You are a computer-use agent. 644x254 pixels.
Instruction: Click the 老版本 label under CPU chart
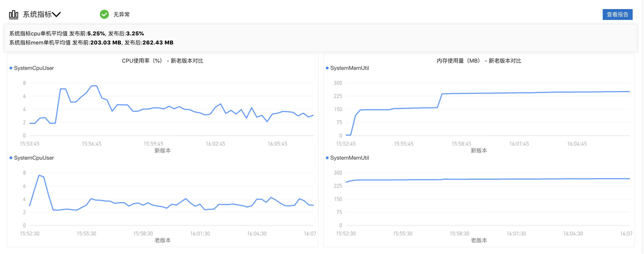click(162, 240)
